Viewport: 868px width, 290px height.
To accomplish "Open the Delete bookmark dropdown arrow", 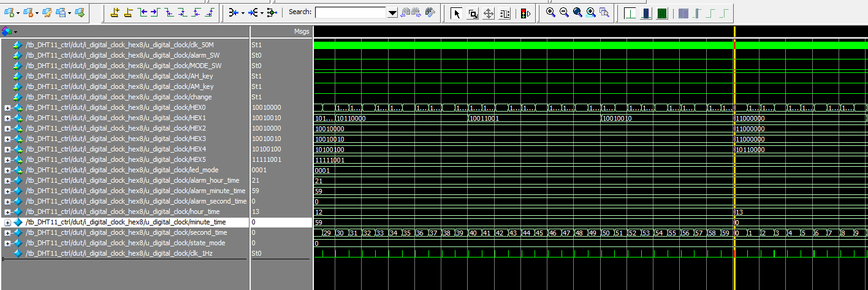I will coord(36,13).
